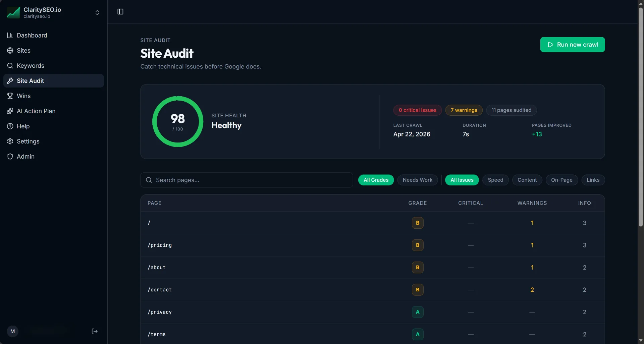
Task: Click the Keywords magnifier icon in sidebar
Action: click(10, 66)
